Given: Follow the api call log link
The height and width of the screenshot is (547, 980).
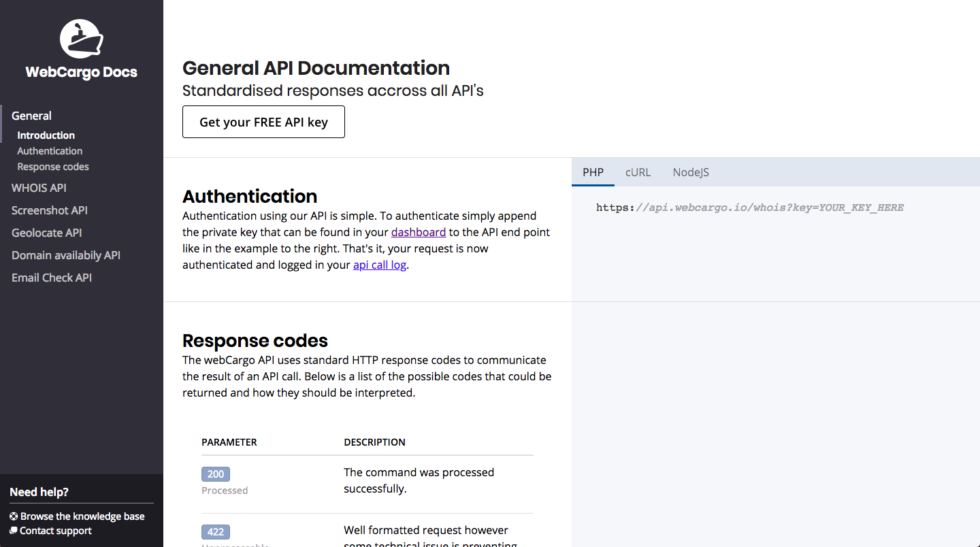Looking at the screenshot, I should click(x=380, y=265).
